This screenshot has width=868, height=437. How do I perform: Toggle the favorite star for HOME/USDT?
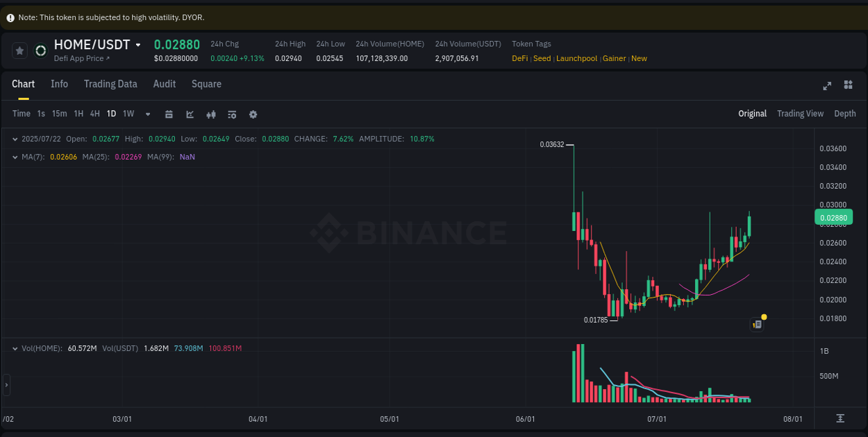click(19, 50)
